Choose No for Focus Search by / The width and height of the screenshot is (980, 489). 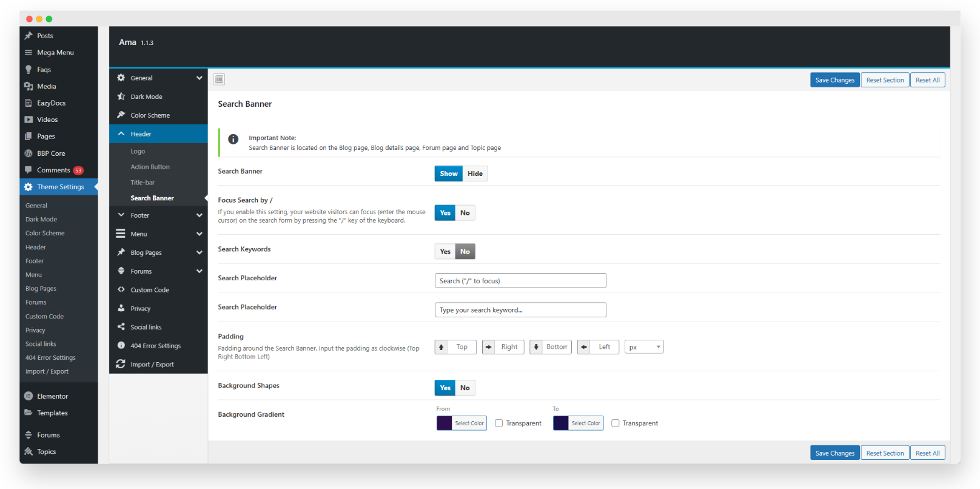(465, 213)
